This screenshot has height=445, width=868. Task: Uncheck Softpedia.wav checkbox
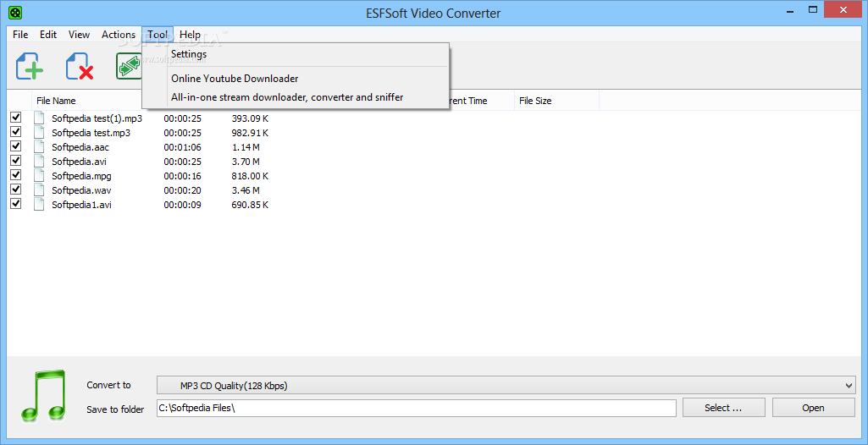point(16,189)
